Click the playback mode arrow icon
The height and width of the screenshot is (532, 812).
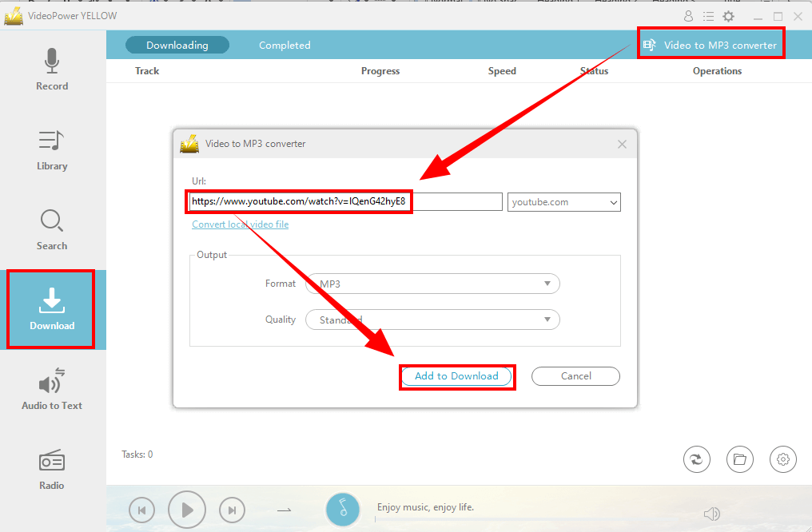coord(284,510)
